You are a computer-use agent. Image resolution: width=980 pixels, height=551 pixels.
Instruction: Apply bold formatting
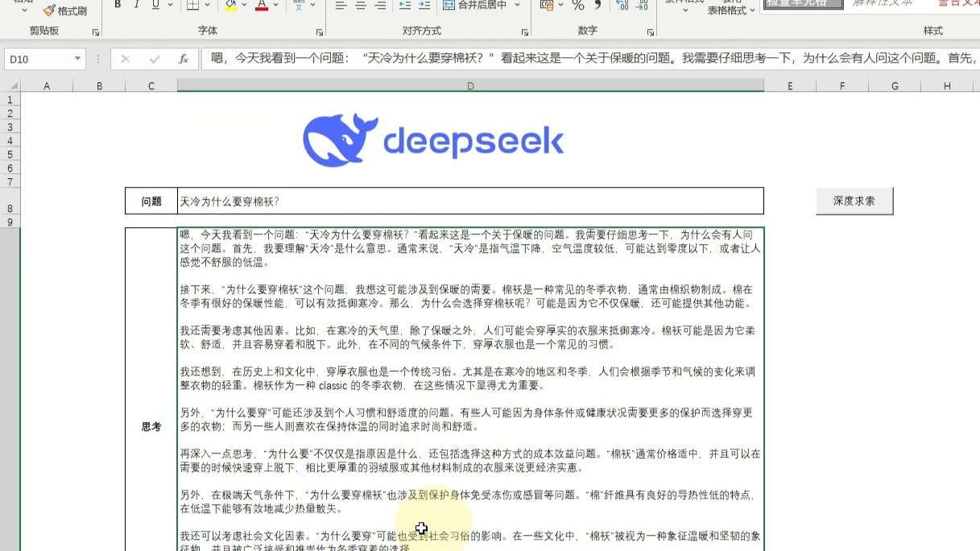point(118,6)
